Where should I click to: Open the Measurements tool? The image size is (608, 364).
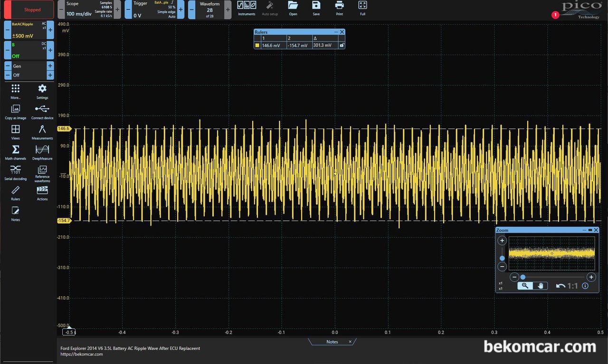42,131
